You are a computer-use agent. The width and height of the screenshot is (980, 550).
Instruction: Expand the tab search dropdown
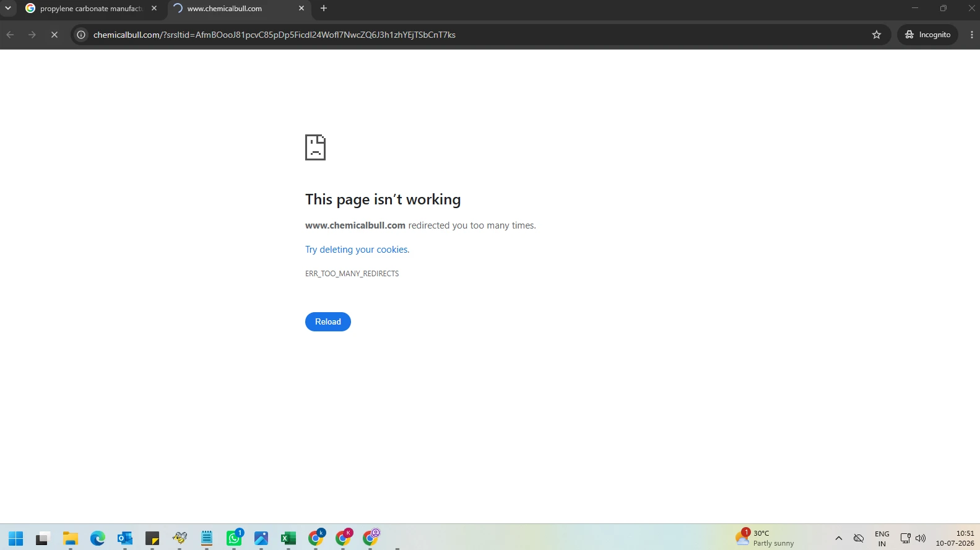pos(8,8)
